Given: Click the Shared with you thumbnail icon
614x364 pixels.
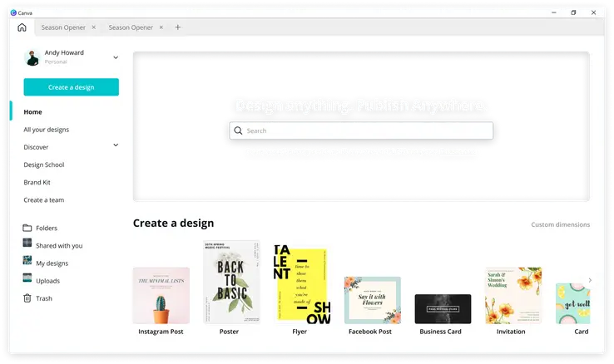Looking at the screenshot, I should pyautogui.click(x=27, y=243).
